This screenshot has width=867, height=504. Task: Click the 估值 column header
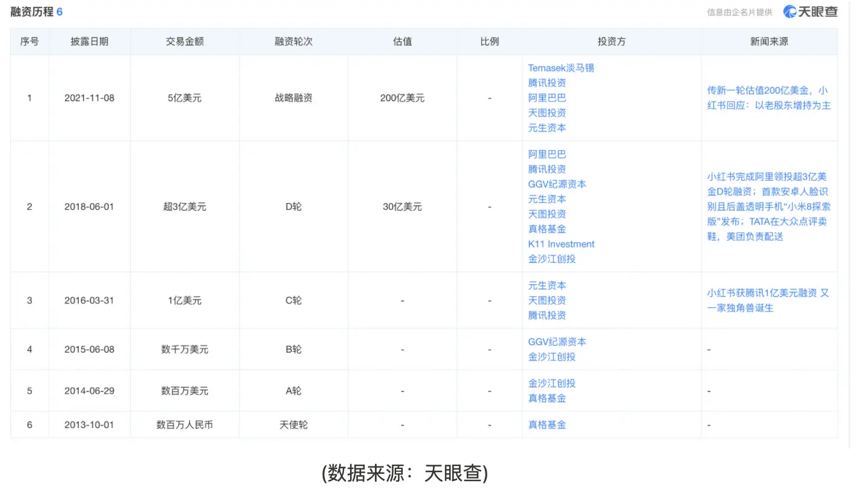coord(403,42)
